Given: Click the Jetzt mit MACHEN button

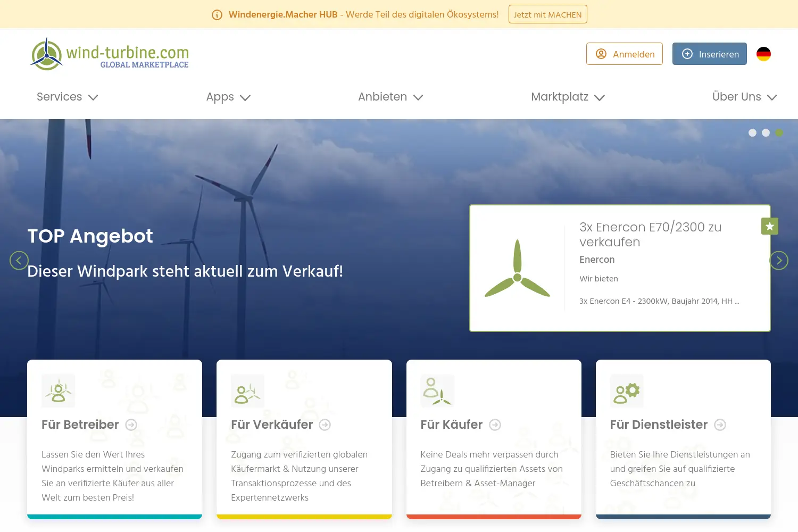Looking at the screenshot, I should [x=548, y=14].
